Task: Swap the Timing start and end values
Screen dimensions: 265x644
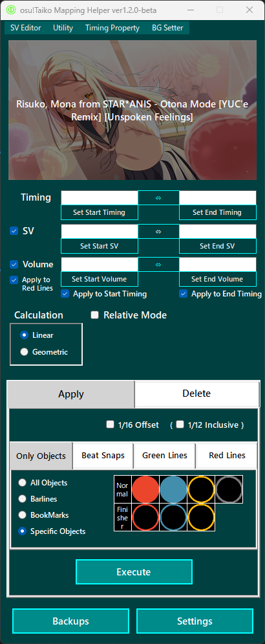Action: [x=158, y=198]
